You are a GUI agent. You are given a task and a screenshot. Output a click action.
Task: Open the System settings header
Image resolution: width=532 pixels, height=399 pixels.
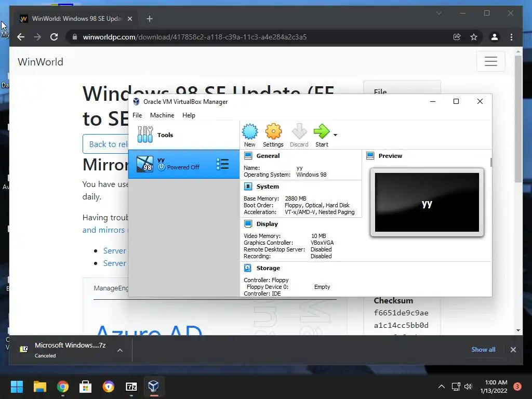pos(268,187)
